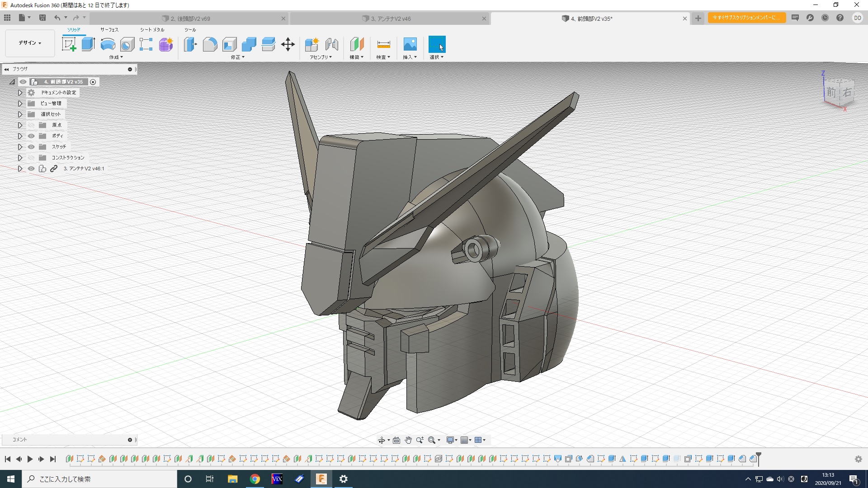Open the デザイン workspace dropdown
Screen dimensions: 868x488
click(30, 43)
